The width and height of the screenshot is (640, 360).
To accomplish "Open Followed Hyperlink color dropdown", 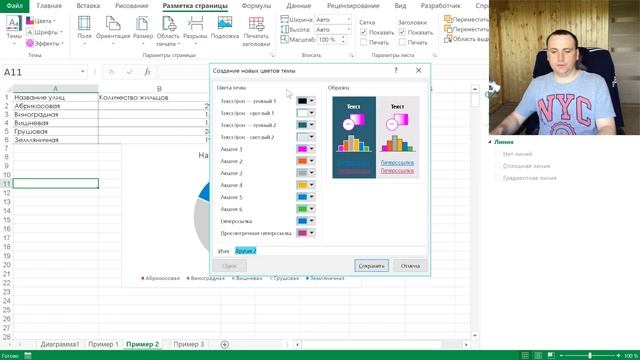I will click(306, 233).
